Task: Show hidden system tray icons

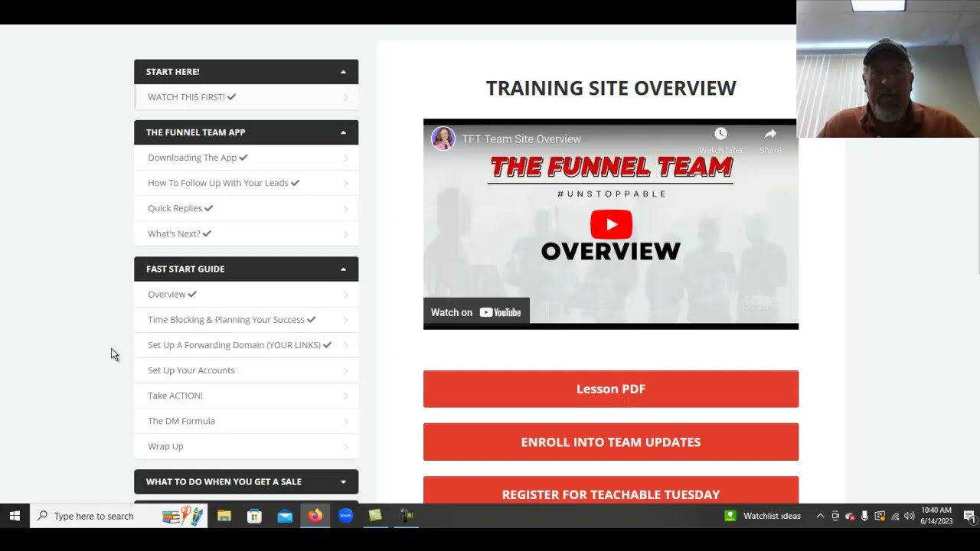Action: (x=820, y=516)
